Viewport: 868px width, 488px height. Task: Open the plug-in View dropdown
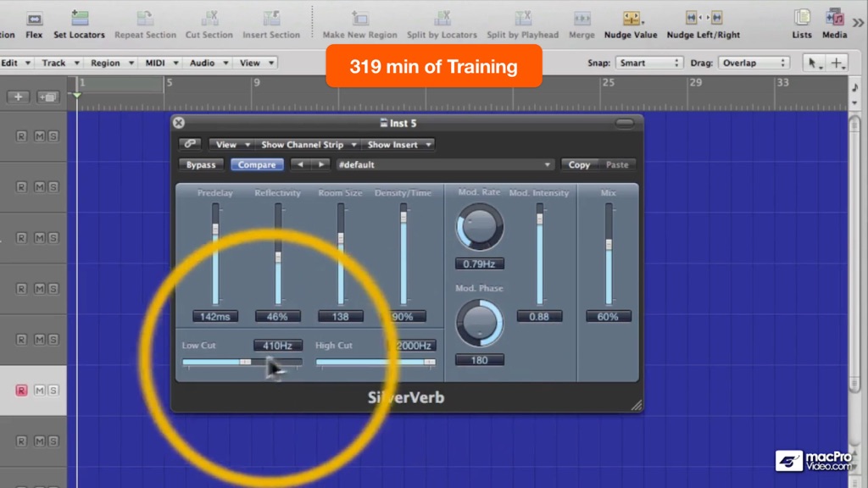coord(232,144)
